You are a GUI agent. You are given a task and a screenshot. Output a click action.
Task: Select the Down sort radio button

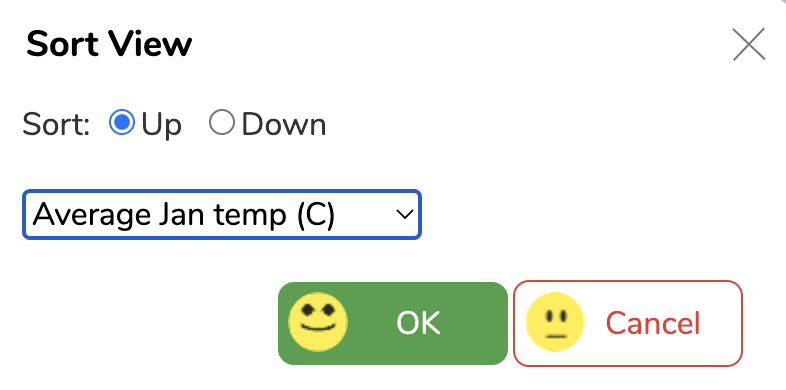(222, 122)
